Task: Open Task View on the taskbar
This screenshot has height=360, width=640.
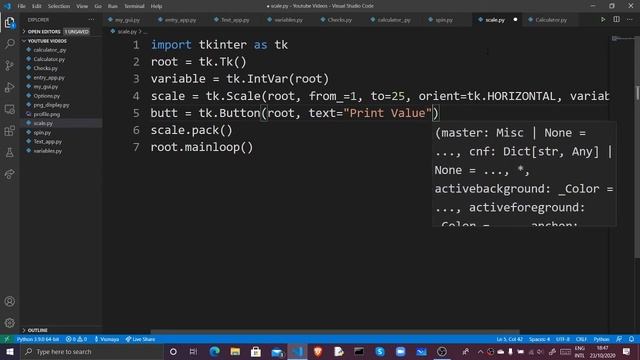Action: pos(193,351)
